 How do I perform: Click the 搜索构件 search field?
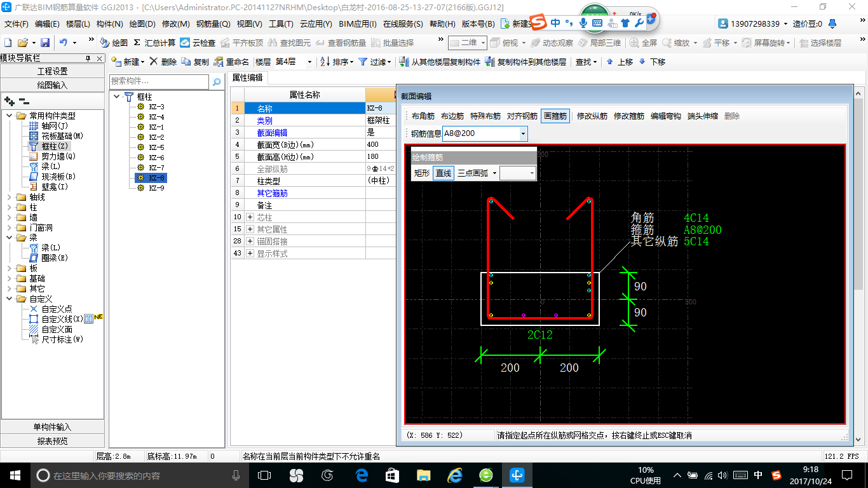click(x=159, y=81)
